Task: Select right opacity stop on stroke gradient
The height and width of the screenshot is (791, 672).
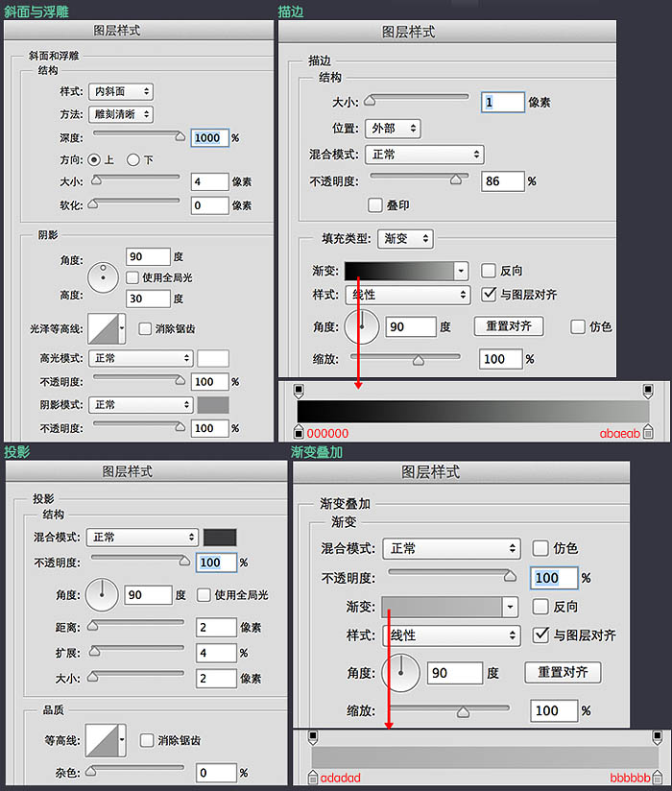Action: click(648, 392)
